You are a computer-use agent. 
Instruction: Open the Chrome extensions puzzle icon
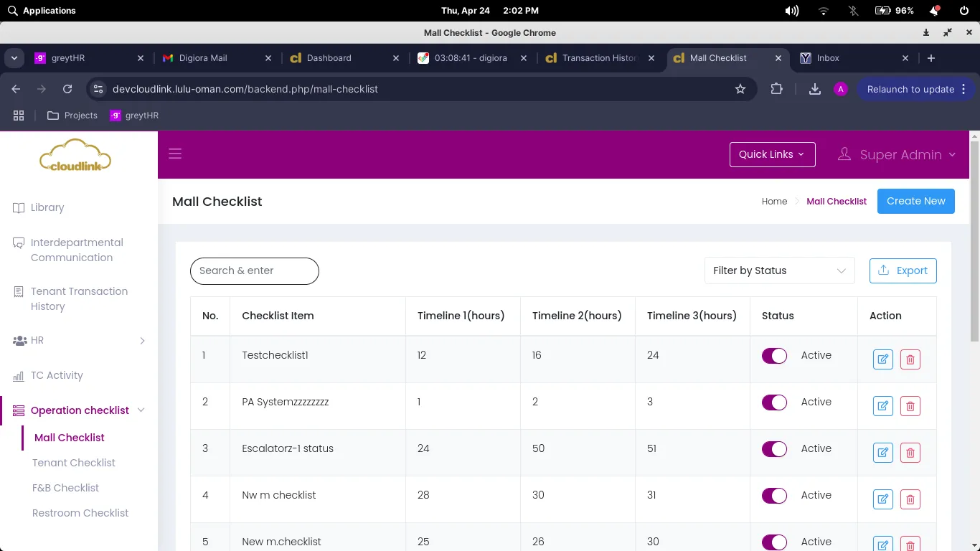(776, 89)
